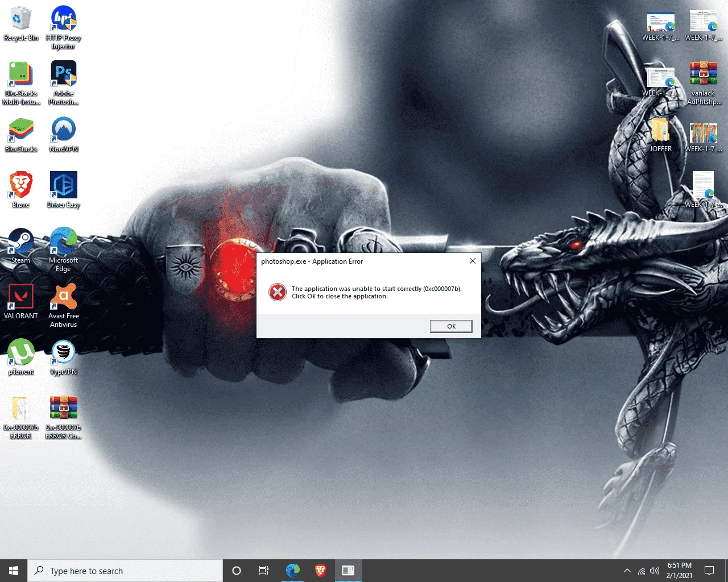Screen dimensions: 728x582
Task: Select the 0xc000007b ERROR WinRAR archive icon
Action: coord(64,417)
